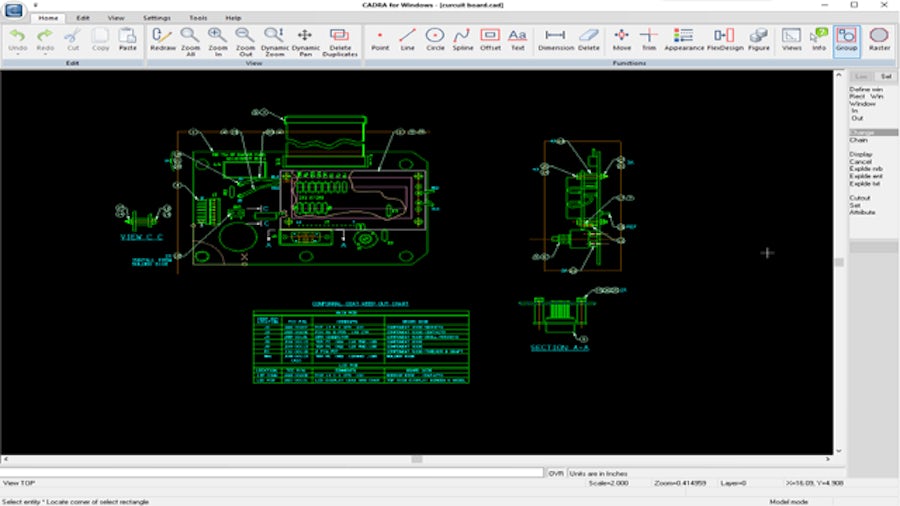Click the Paste clipboard icon
The height and width of the screenshot is (506, 900).
point(127,37)
